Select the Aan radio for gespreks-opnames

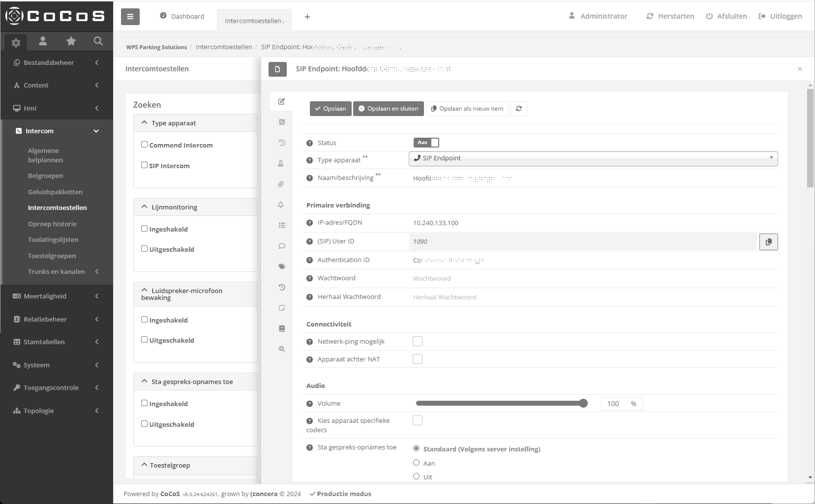pos(417,463)
